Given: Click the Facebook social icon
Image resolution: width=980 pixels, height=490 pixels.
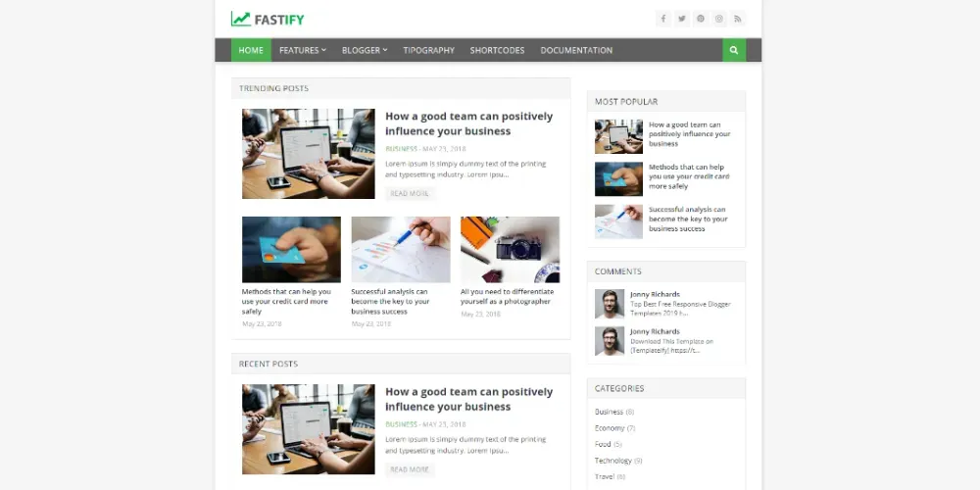Looking at the screenshot, I should pos(663,19).
